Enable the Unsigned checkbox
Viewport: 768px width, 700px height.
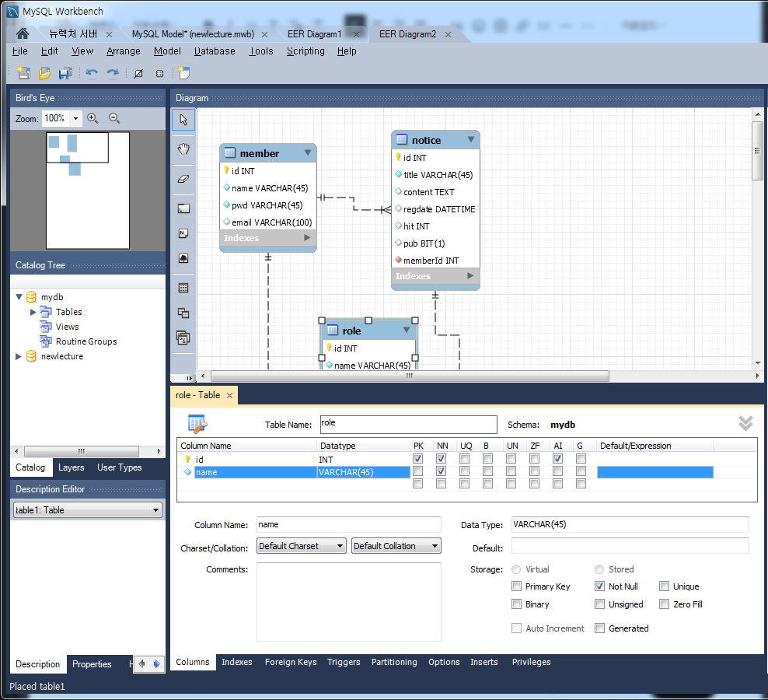click(599, 604)
